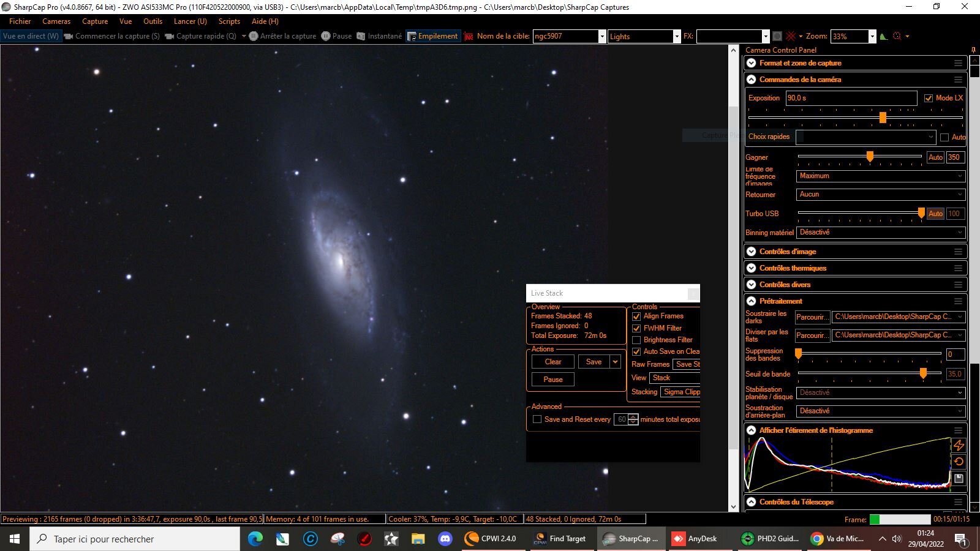Toggle Auto button for Gagner gain
Viewport: 980px width, 551px height.
935,157
